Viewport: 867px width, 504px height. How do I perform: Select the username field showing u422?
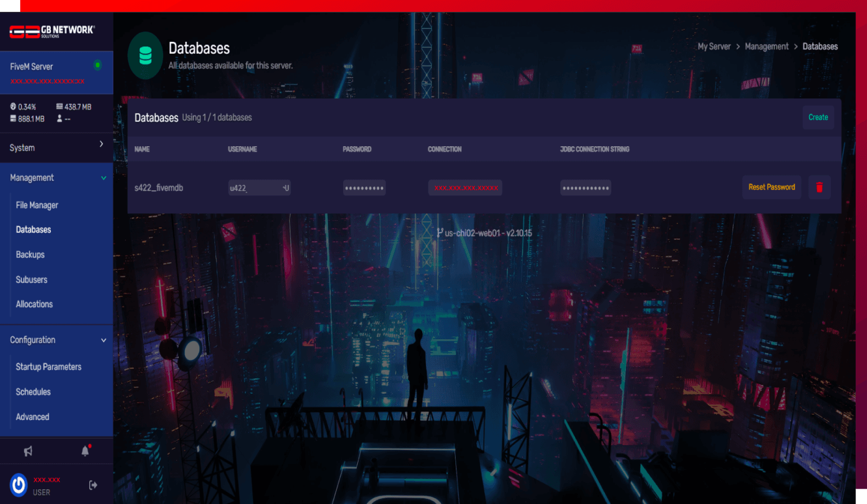pos(259,187)
